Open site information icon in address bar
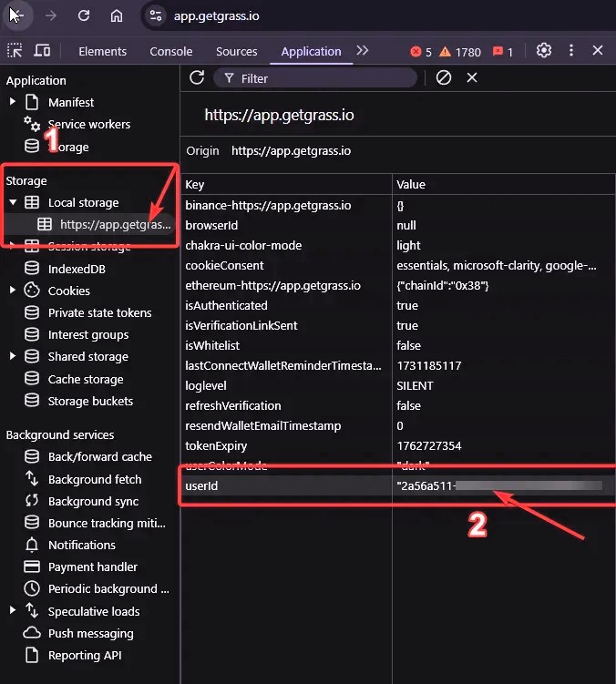616x684 pixels. tap(156, 15)
